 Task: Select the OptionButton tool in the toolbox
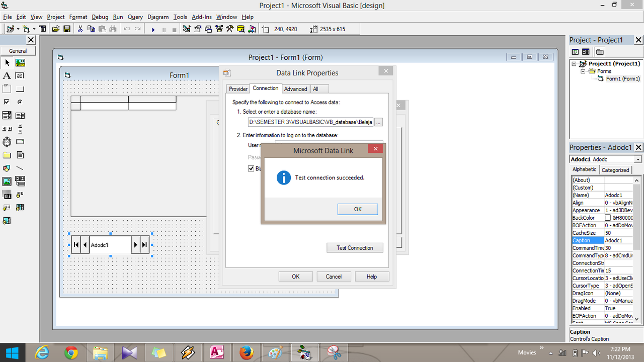click(20, 102)
